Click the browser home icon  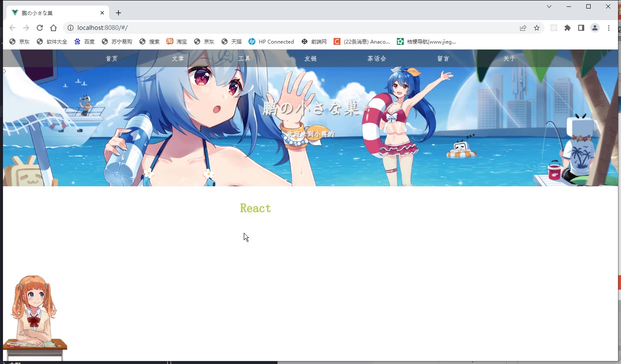tap(53, 28)
